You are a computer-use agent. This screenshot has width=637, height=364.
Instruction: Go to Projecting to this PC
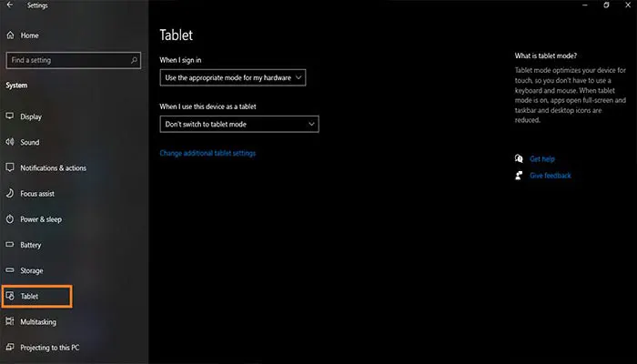51,348
